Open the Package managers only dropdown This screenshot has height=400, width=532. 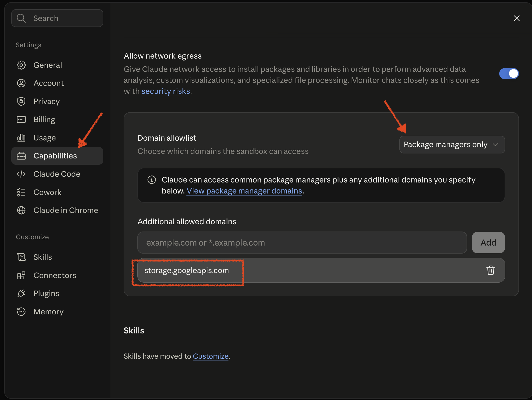click(452, 144)
